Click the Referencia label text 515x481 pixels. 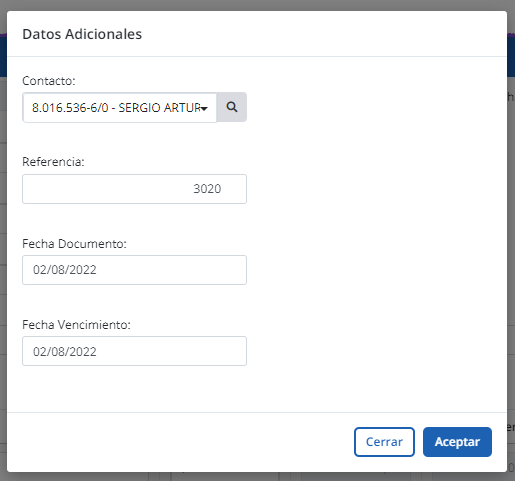click(53, 162)
